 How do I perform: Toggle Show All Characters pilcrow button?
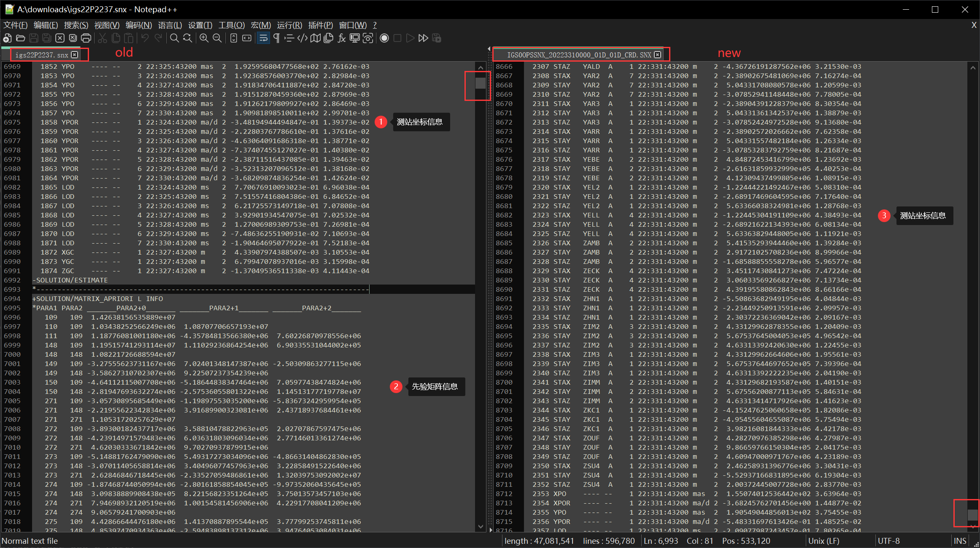(x=276, y=38)
